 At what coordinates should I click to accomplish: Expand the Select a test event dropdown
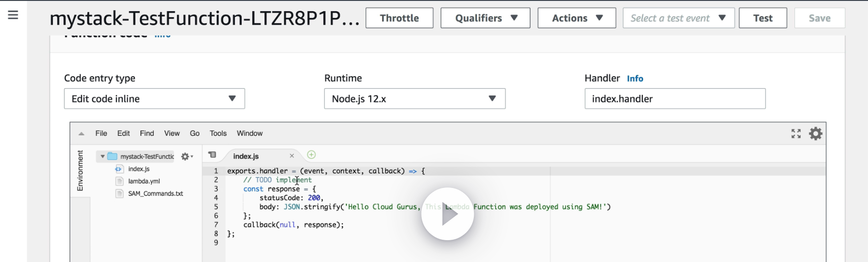678,18
